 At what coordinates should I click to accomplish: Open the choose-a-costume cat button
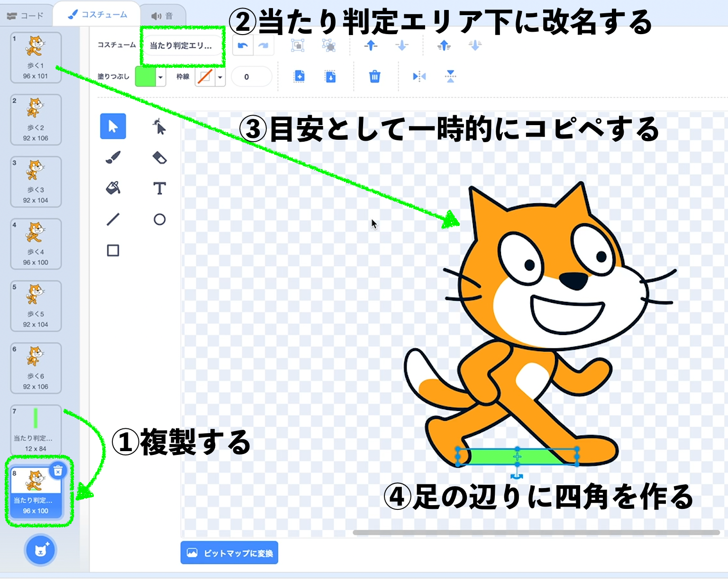pyautogui.click(x=40, y=550)
